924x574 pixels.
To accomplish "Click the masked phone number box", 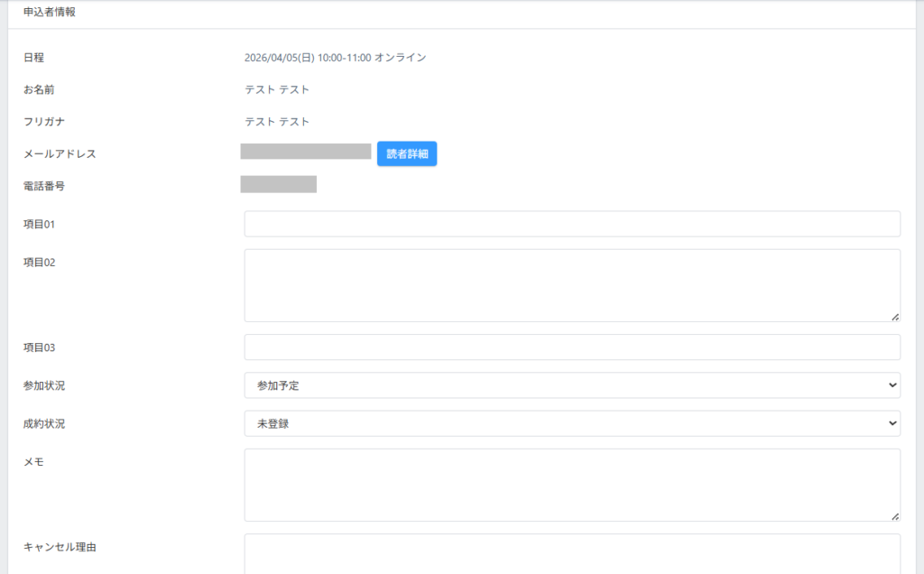I will [278, 185].
